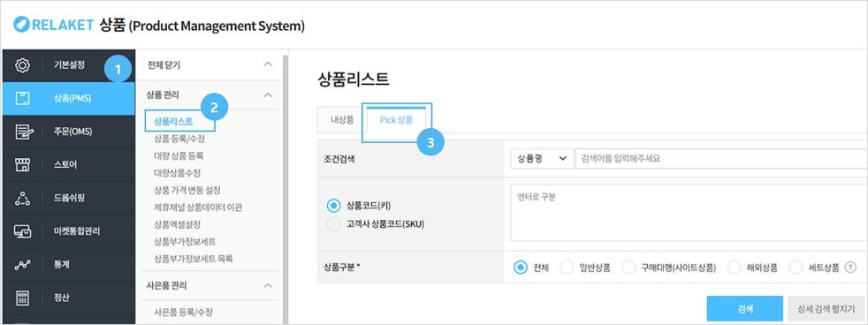Open the 드롭쉬핑 network icon

coord(22,198)
